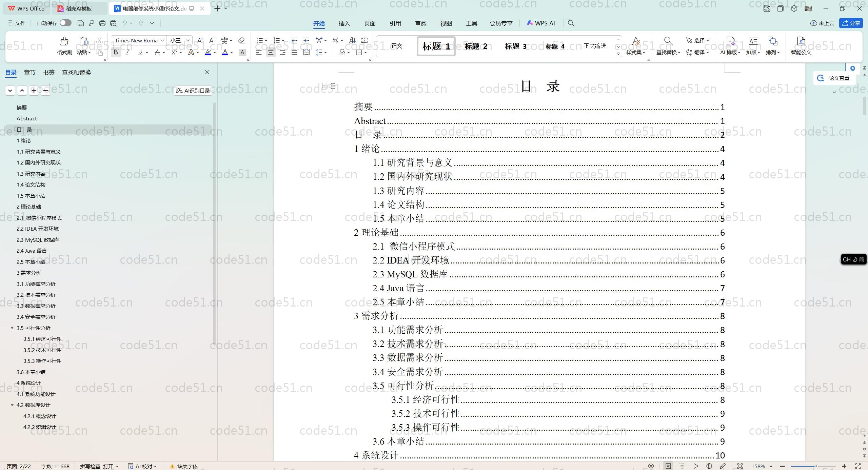
Task: Open the 选择 (select) tool in the ribbon
Action: click(696, 40)
